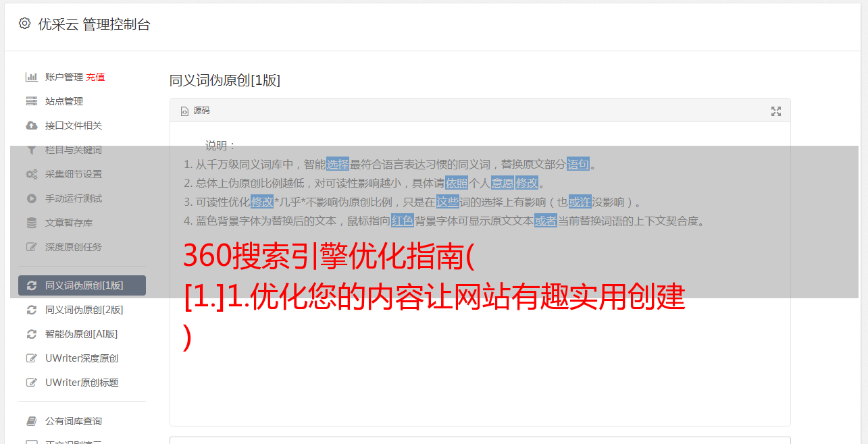Click the cloud upload icon for 接口文件相关
This screenshot has height=444, width=868.
coord(31,126)
